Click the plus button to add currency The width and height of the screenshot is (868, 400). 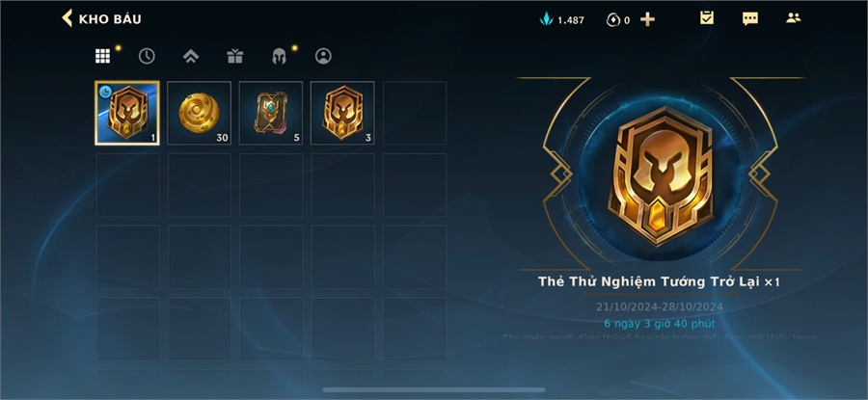647,20
